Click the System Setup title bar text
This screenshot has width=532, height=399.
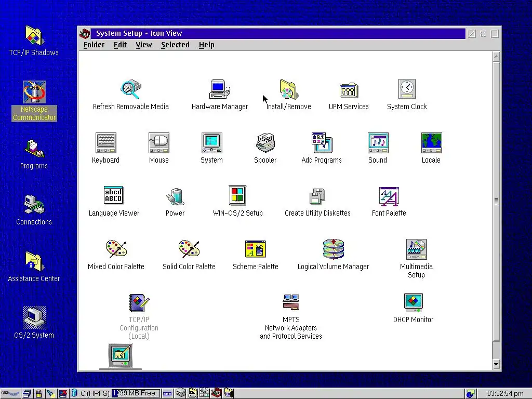[x=139, y=33]
